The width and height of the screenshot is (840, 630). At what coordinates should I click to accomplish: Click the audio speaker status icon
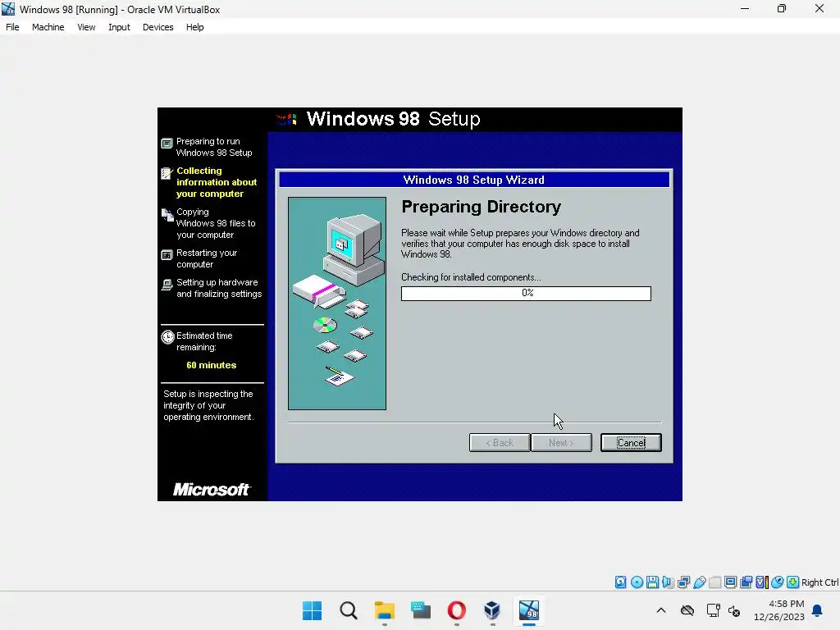point(668,582)
